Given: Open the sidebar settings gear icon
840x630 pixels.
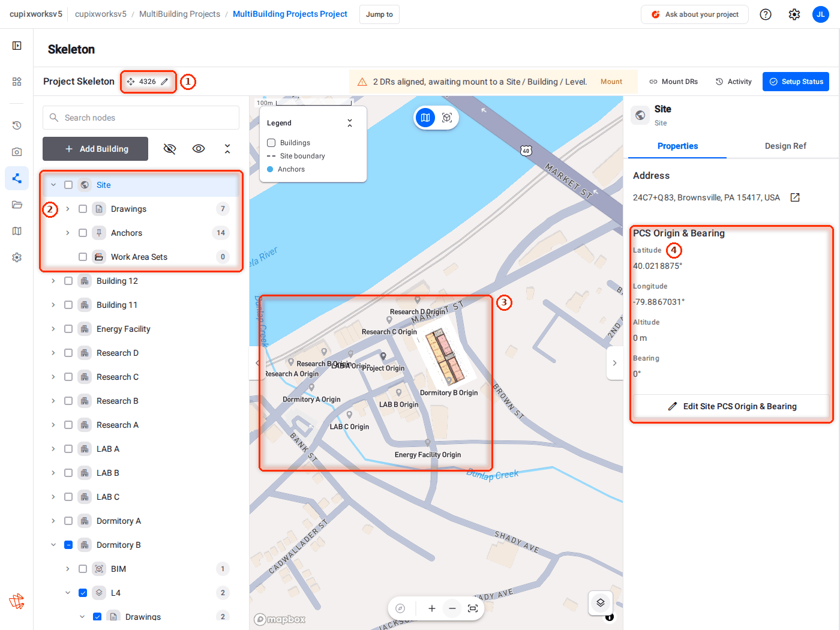Looking at the screenshot, I should 17,257.
